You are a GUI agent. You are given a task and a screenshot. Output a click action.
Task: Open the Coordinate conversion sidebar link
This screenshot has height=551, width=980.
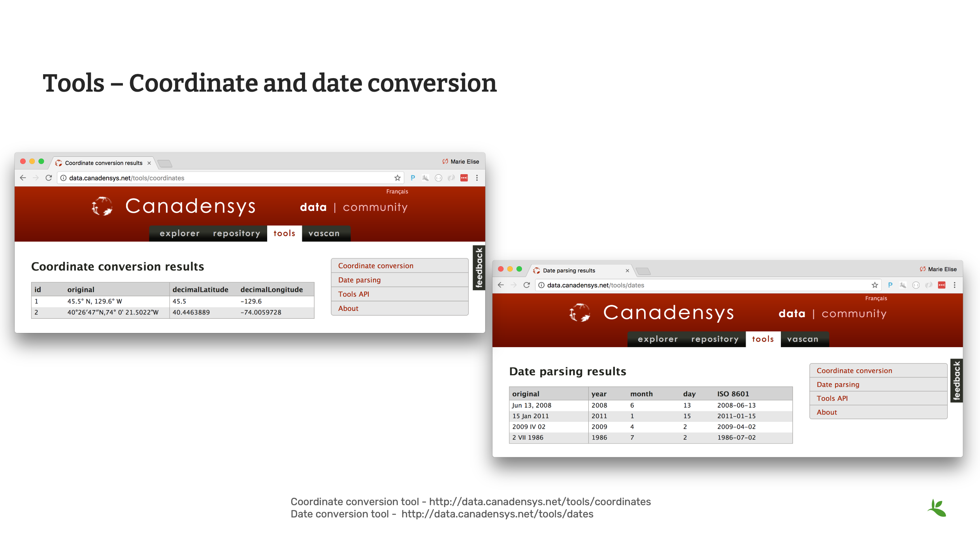pyautogui.click(x=375, y=265)
